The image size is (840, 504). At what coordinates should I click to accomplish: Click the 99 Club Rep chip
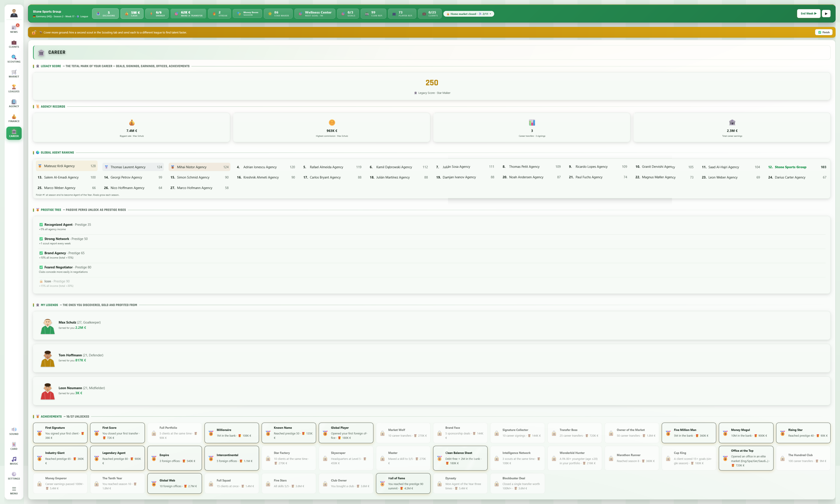373,14
